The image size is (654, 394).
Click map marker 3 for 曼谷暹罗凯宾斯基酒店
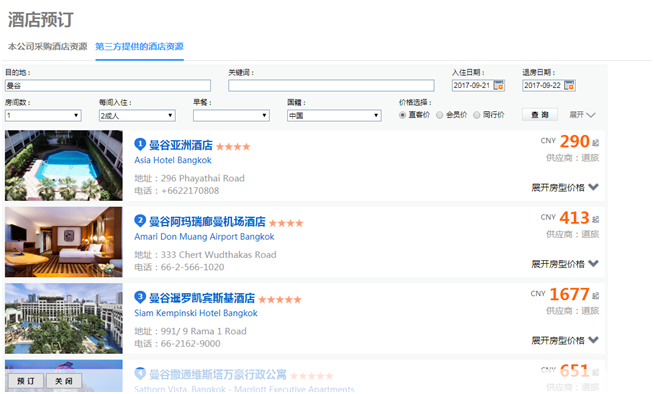(x=140, y=297)
